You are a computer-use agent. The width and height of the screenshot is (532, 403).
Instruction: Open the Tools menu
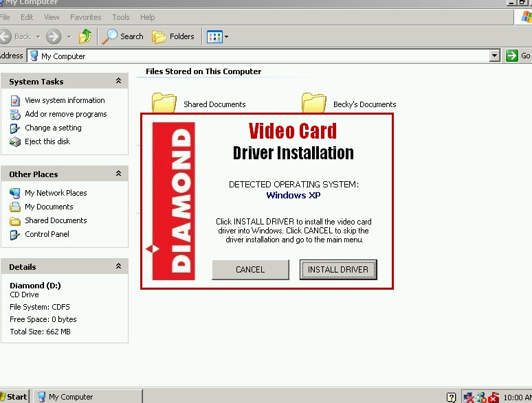(x=121, y=17)
